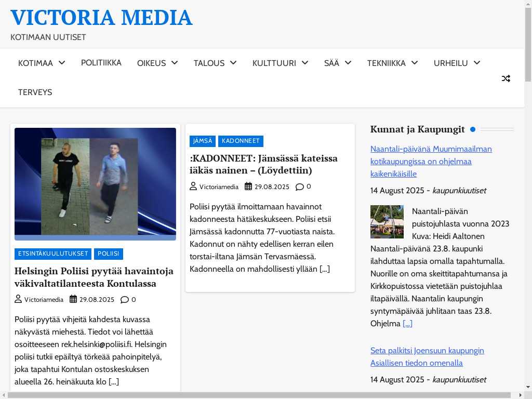Click comment bubble icon on Jämsä missing article
This screenshot has width=532, height=399.
[x=300, y=187]
